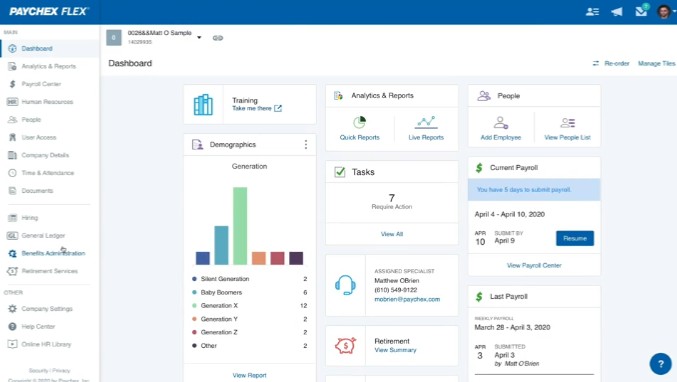Screen dimensions: 677x382
Task: Open the contacts icon in top bar
Action: tap(592, 12)
